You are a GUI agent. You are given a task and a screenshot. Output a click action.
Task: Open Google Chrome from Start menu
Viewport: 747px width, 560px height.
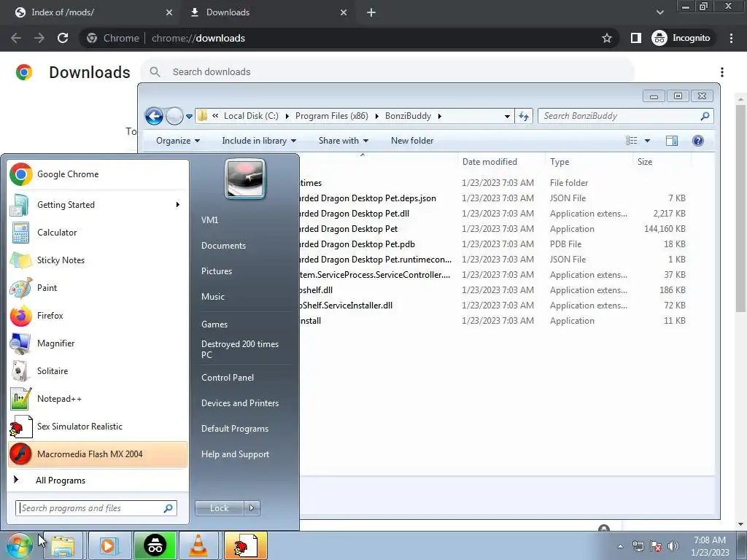[98, 174]
